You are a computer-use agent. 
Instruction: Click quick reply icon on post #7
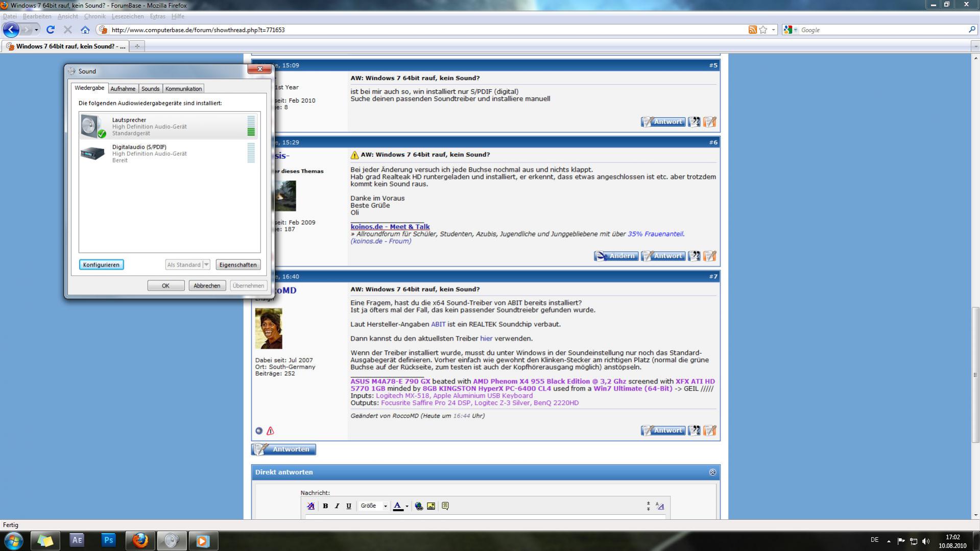pos(710,430)
